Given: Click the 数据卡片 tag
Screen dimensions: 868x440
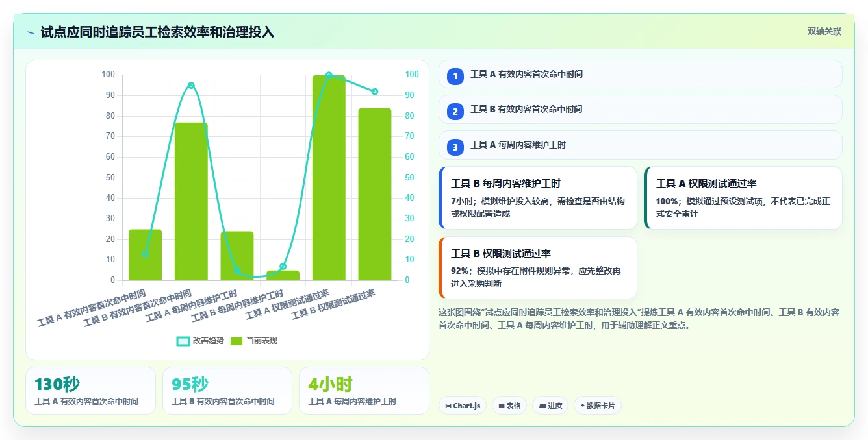Looking at the screenshot, I should pos(598,406).
